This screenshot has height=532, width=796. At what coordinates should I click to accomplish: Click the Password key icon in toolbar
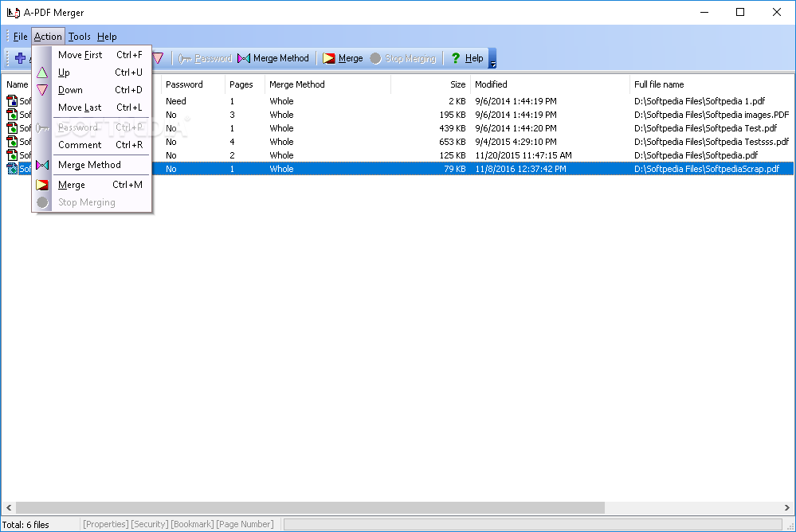185,58
